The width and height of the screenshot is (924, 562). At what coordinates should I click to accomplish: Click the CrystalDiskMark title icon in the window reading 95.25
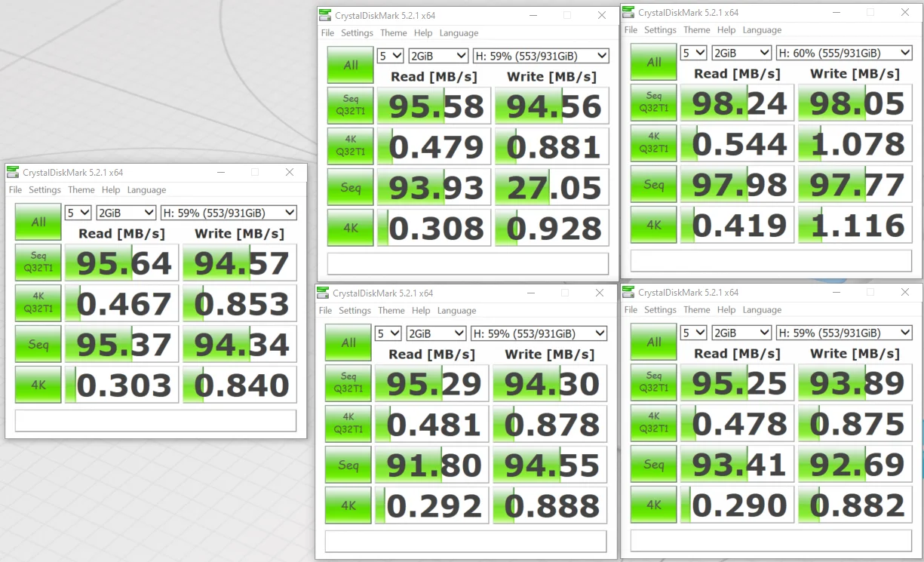[x=628, y=292]
